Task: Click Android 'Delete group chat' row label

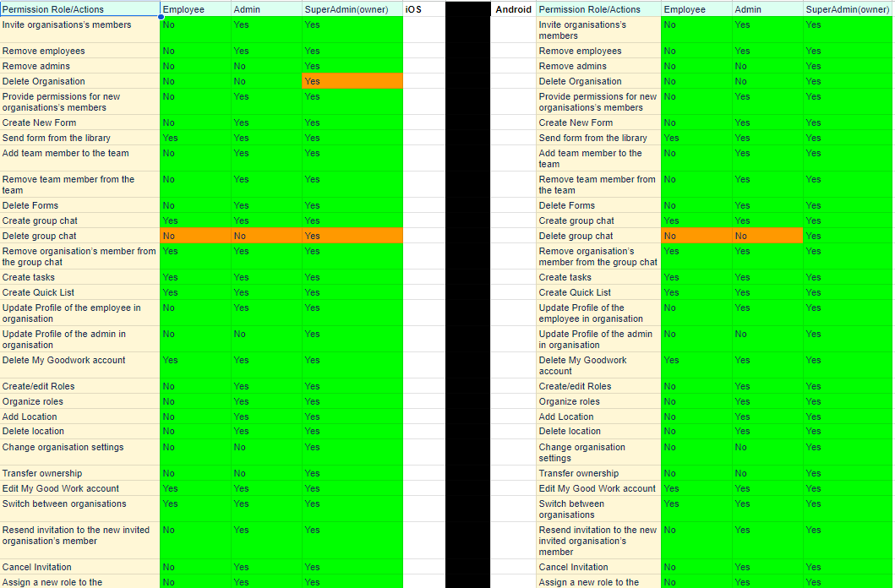Action: tap(598, 236)
